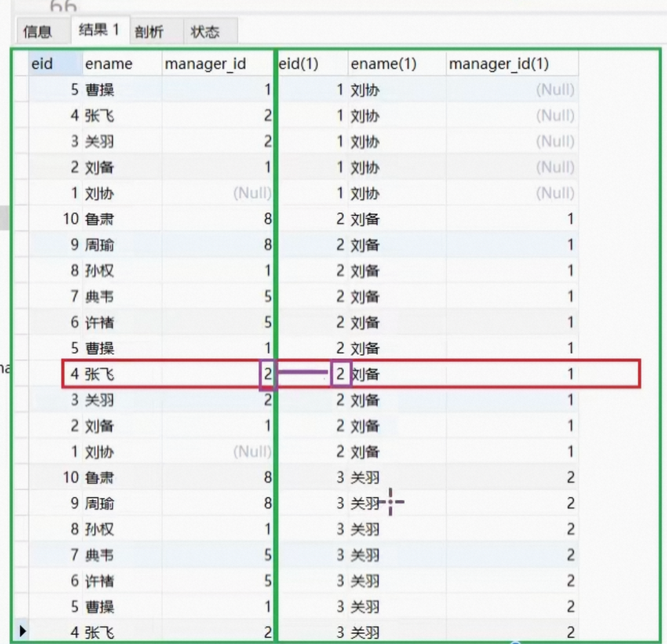This screenshot has width=667, height=644.
Task: Click manager_id (Null) in the 刘协 / 刘备 row
Action: (252, 452)
